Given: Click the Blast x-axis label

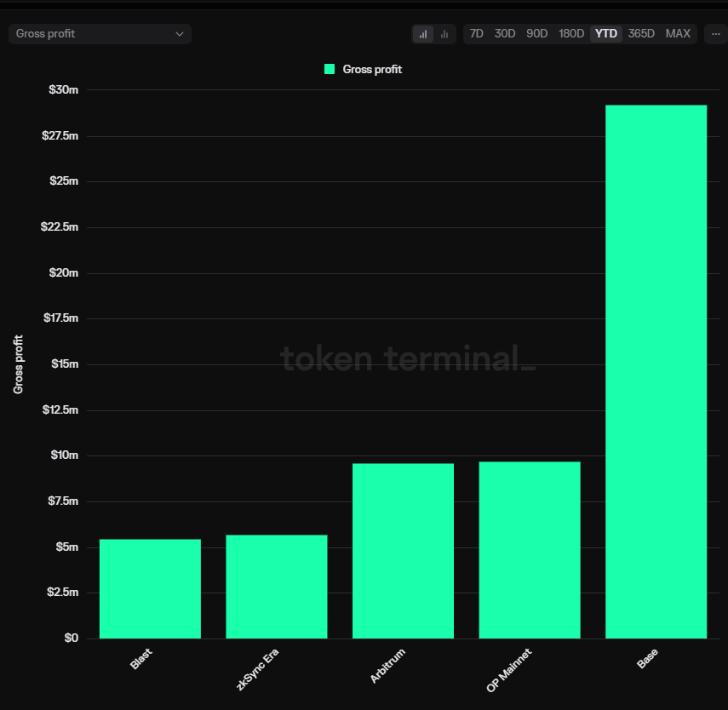Looking at the screenshot, I should (141, 659).
